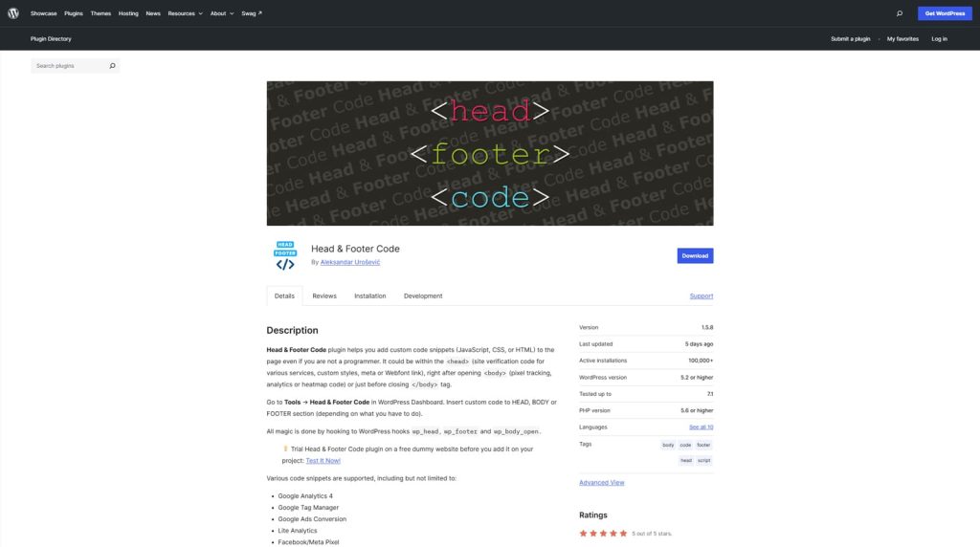This screenshot has width=980, height=547.
Task: Switch to the Reviews tab
Action: point(324,296)
